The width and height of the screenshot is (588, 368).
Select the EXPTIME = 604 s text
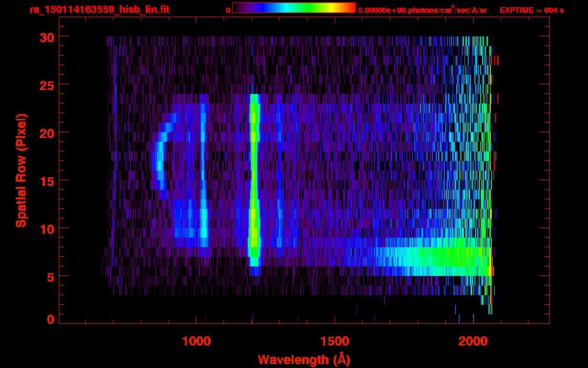(x=531, y=10)
